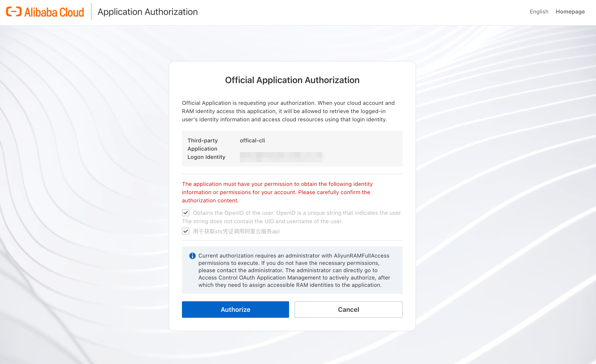Screen dimensions: 596x364
Task: Click the red permission warning text
Action: 277,192
